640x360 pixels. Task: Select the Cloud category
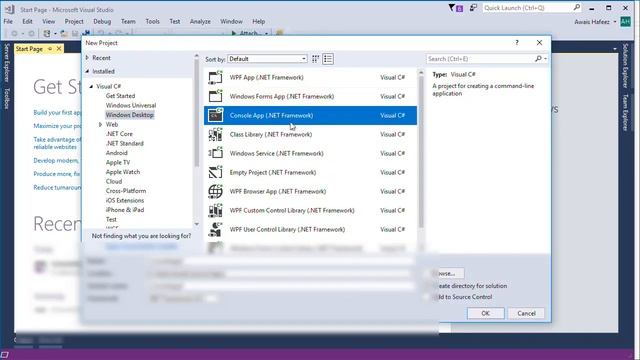click(113, 181)
